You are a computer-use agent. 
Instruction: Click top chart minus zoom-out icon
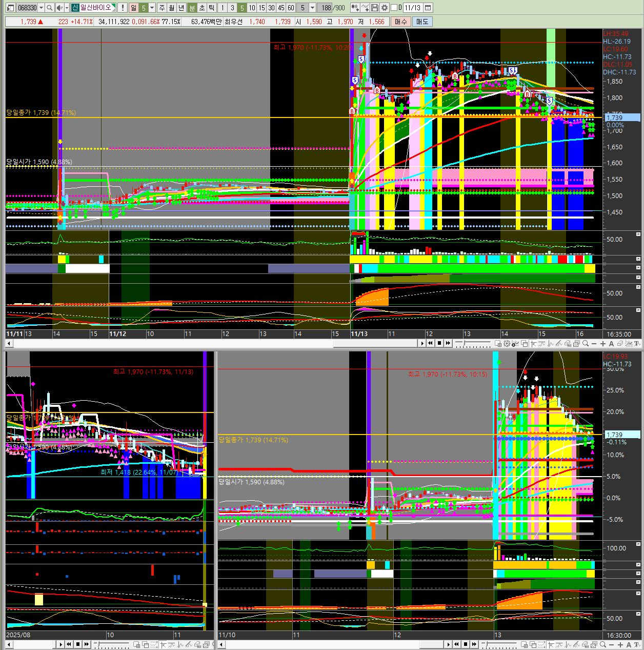coord(594,343)
